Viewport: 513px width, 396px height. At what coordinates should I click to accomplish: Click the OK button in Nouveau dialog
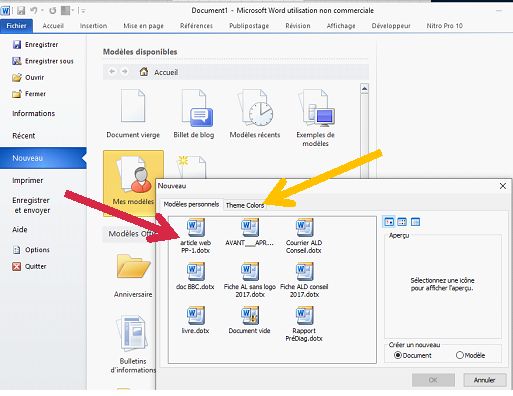pyautogui.click(x=433, y=380)
